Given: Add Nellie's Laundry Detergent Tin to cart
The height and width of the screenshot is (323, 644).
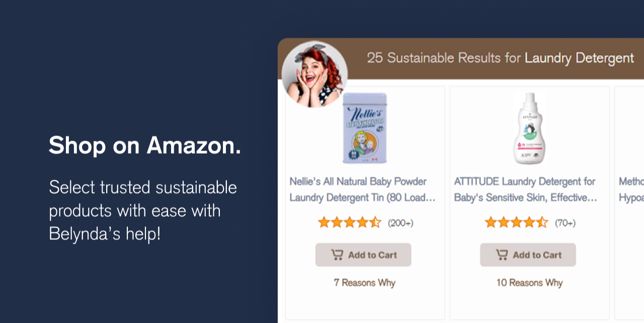Looking at the screenshot, I should pyautogui.click(x=363, y=255).
